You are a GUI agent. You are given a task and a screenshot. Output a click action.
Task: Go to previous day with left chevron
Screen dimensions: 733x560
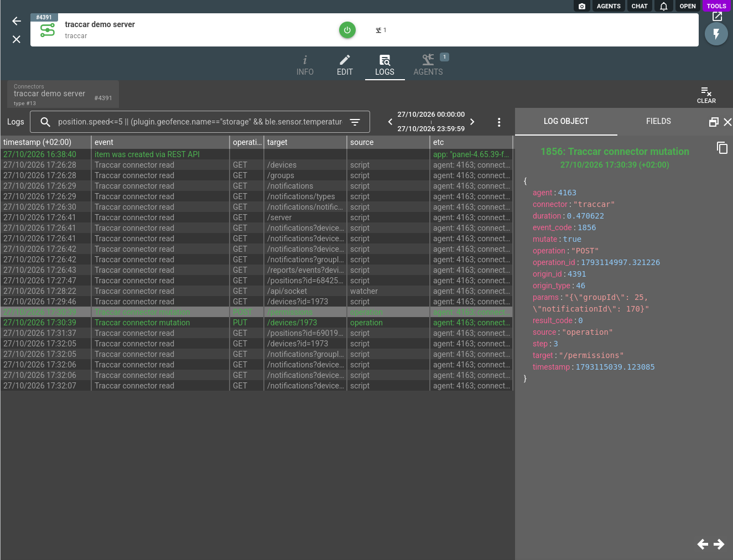coord(390,122)
